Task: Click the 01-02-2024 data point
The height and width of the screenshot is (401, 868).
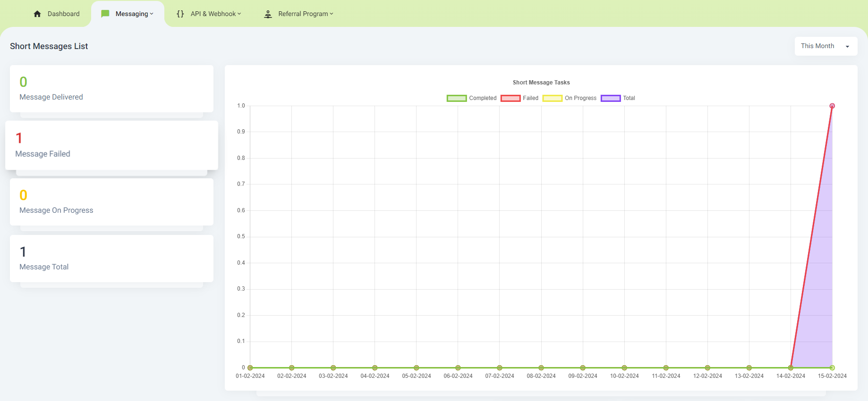Action: [x=250, y=368]
